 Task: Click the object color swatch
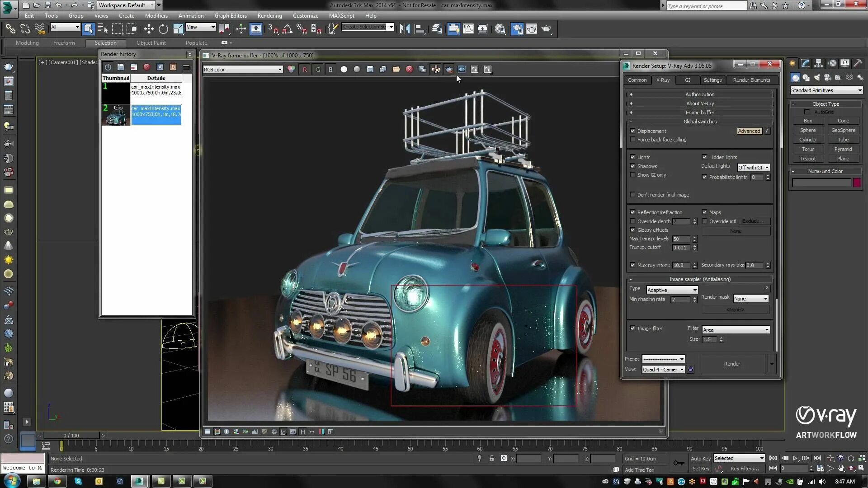pyautogui.click(x=856, y=183)
